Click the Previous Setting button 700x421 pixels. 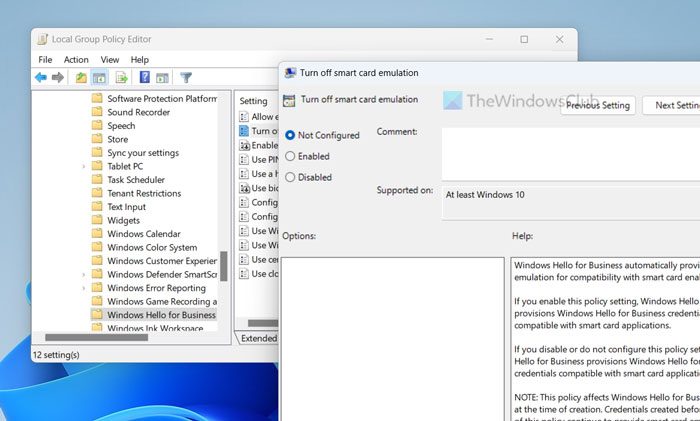pyautogui.click(x=598, y=105)
